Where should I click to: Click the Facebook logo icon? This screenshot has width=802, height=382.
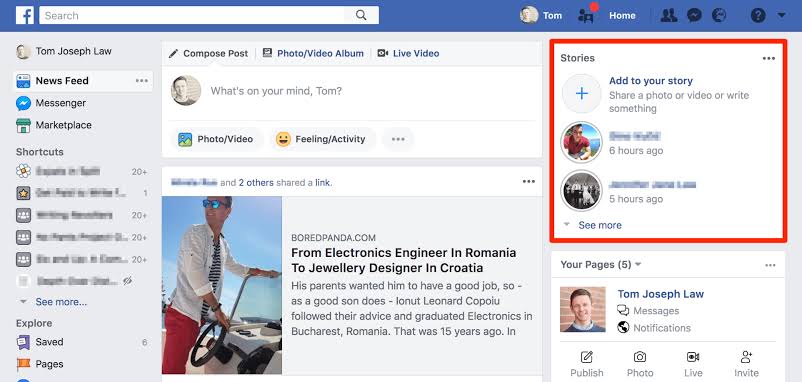pos(25,15)
